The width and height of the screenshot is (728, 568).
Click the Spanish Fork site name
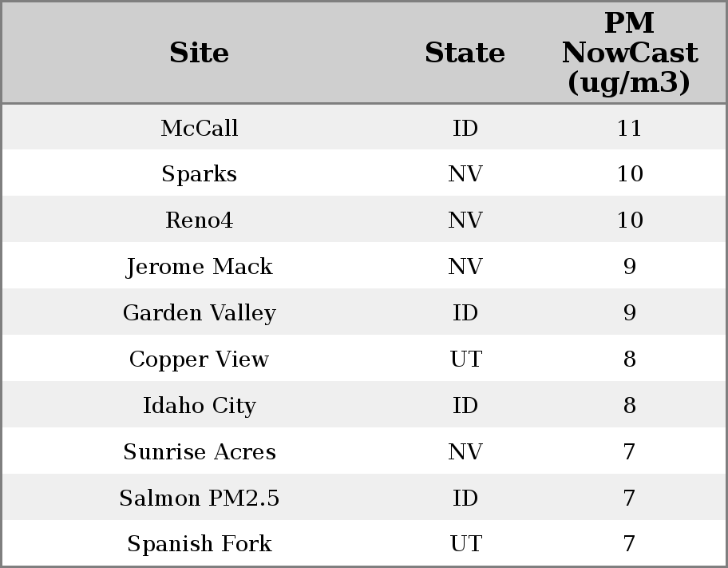click(x=199, y=544)
